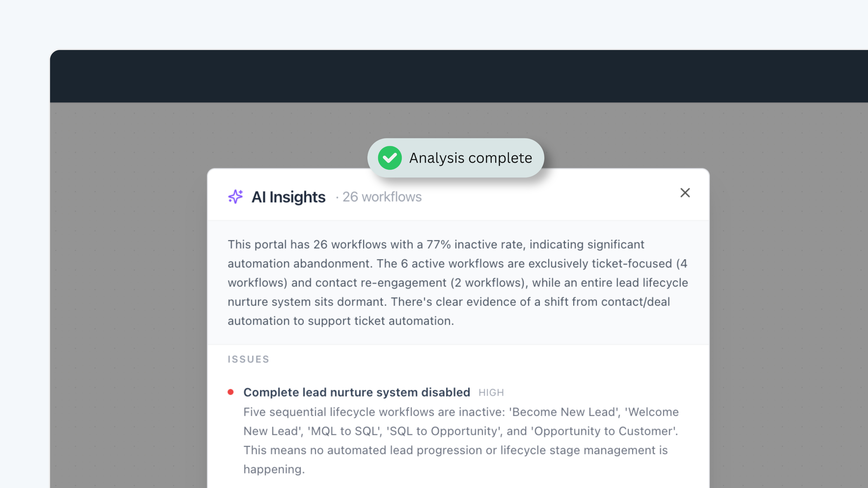This screenshot has height=488, width=868.
Task: Click the Complete lead nurture system disabled heading
Action: [357, 392]
